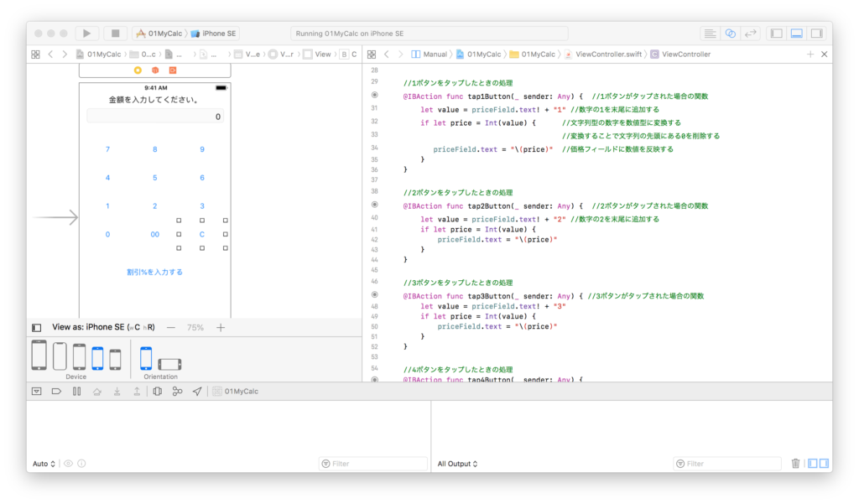Click the Run (play) button
The width and height of the screenshot is (859, 504).
tap(86, 34)
